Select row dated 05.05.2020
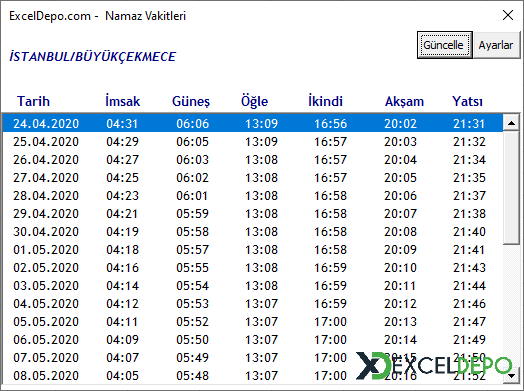Screen dimensions: 524x391 253,322
